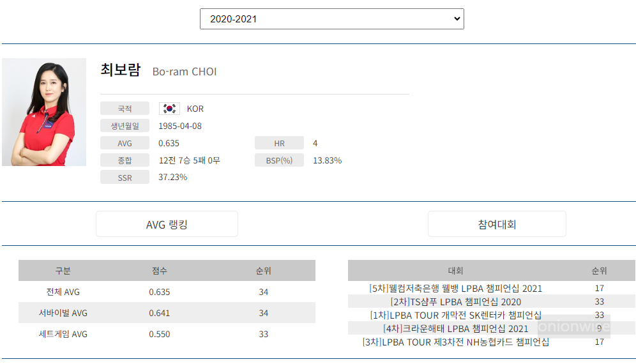Click the 점수 column header

click(x=160, y=271)
